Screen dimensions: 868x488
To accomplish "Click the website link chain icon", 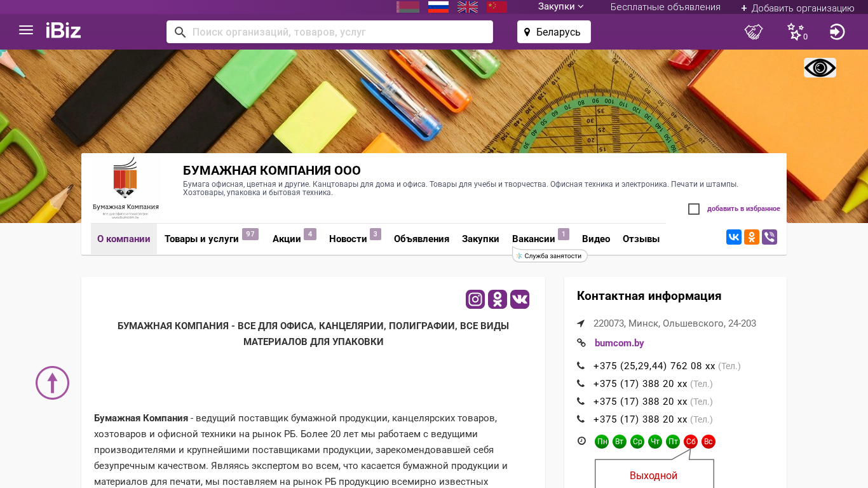I will [x=581, y=343].
